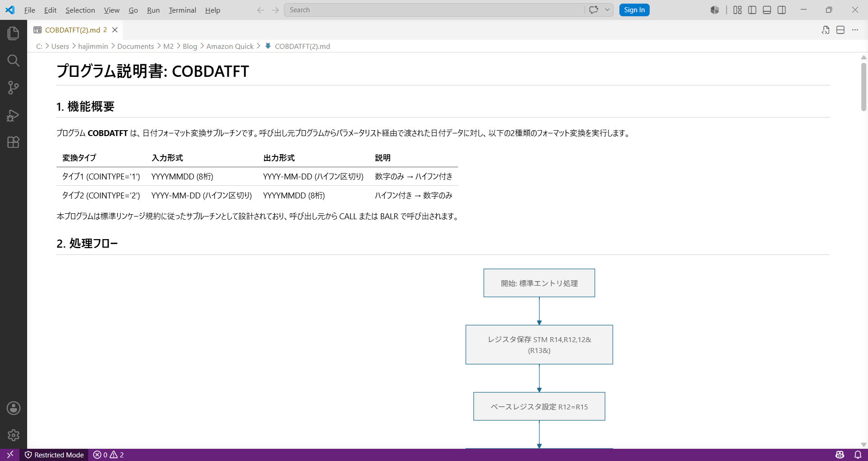Open the Manage gear menu
The image size is (868, 461).
click(x=13, y=435)
